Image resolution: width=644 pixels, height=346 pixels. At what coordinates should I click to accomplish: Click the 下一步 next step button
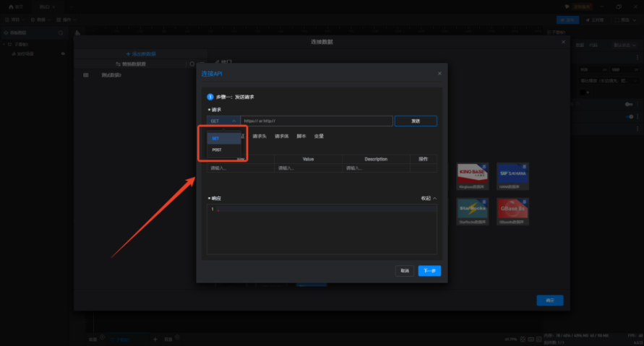point(429,271)
